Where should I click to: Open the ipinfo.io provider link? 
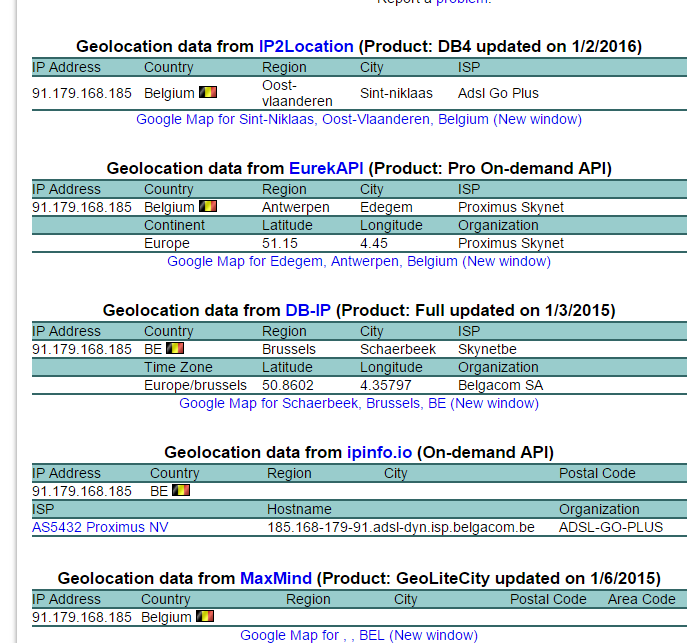coord(379,452)
